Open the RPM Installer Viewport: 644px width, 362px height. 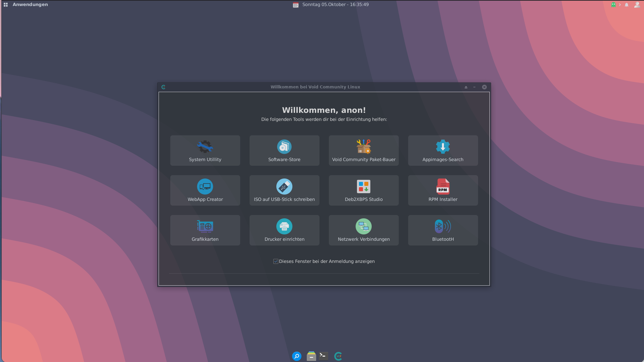pyautogui.click(x=443, y=190)
